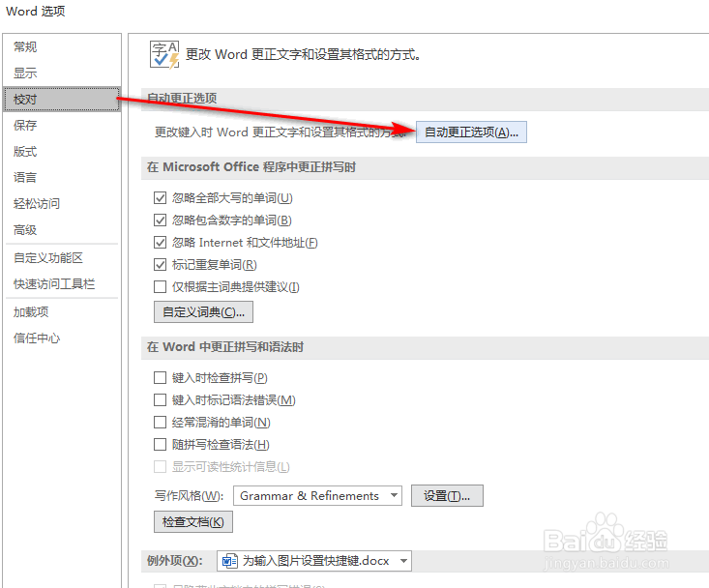Click the proofing ABC checkmark icon
Screen dimensions: 709x588
pyautogui.click(x=164, y=55)
